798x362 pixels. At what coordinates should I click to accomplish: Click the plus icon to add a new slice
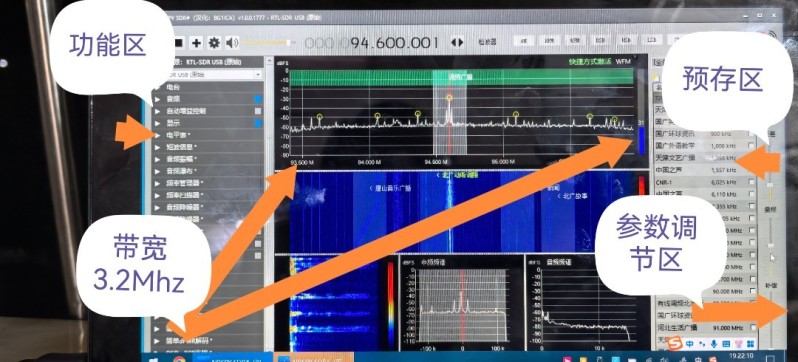[x=196, y=43]
